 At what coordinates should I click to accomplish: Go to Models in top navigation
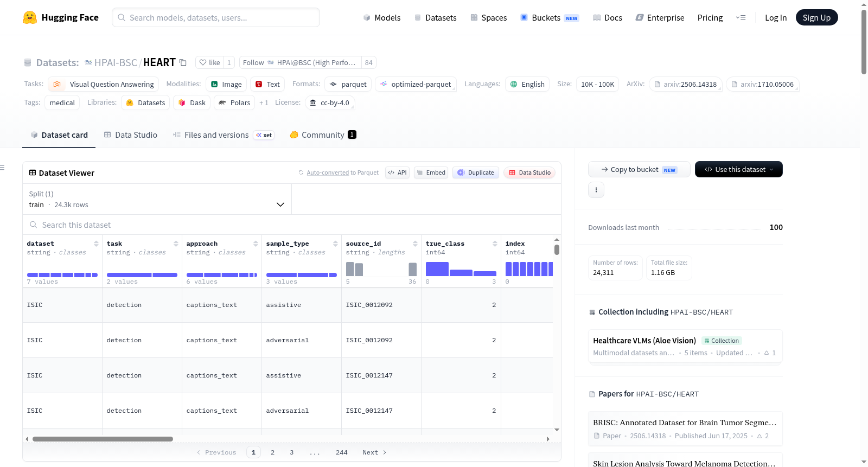pyautogui.click(x=382, y=17)
